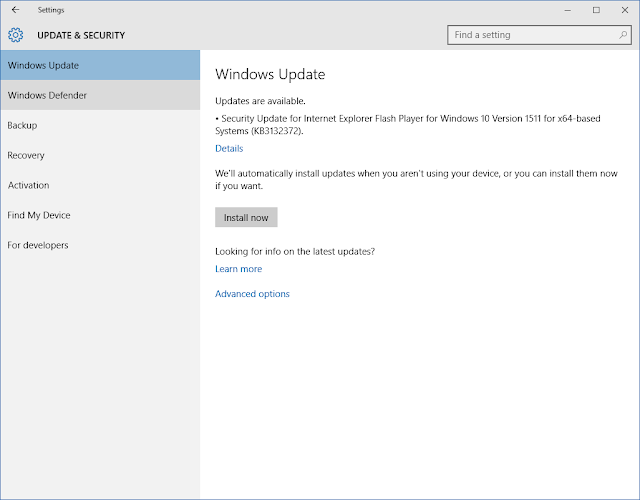Open the Windows Defender section
The image size is (640, 500).
click(100, 95)
